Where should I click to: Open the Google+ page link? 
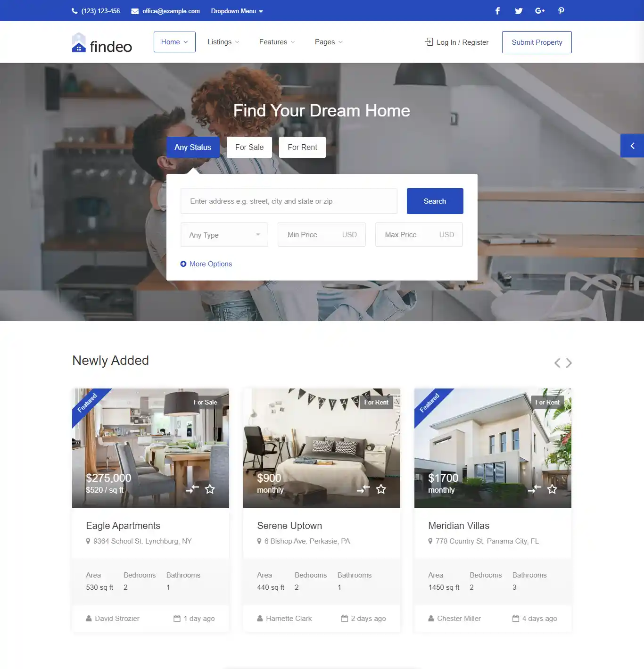click(540, 10)
